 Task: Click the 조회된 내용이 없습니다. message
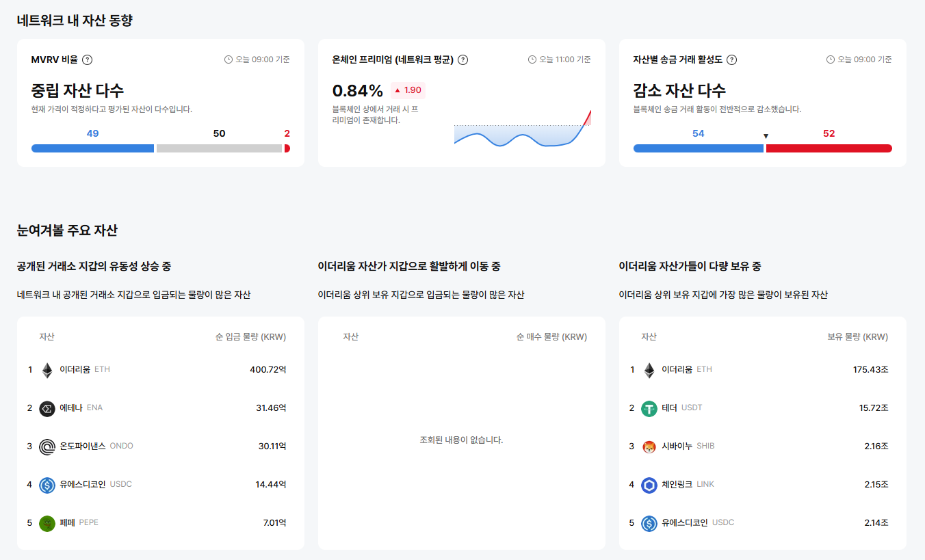(461, 440)
